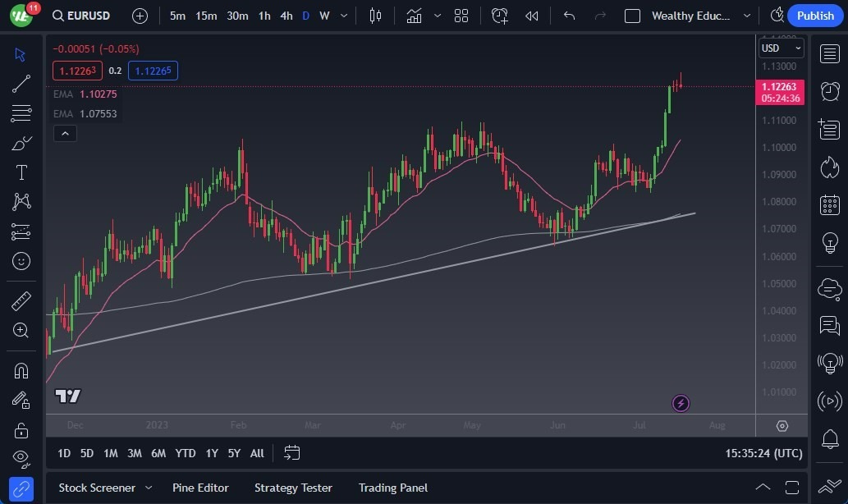848x504 pixels.
Task: Select the Trend Line drawing tool
Action: pos(21,83)
